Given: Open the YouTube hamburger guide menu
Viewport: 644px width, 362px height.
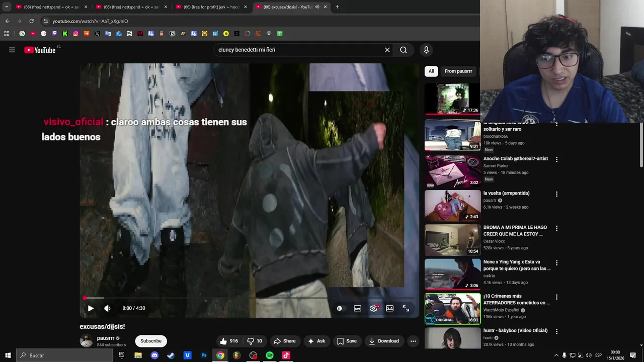Looking at the screenshot, I should point(12,50).
